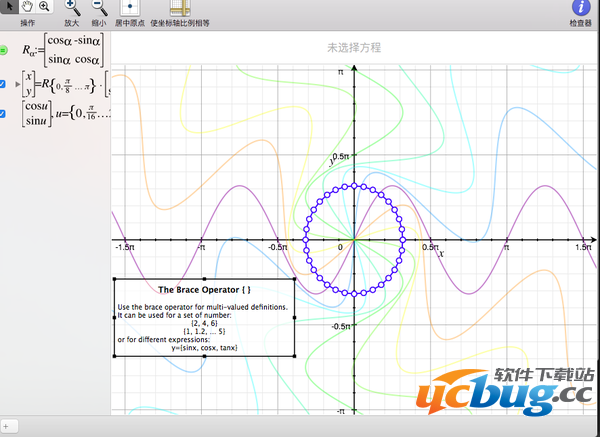Screen dimensions: 600x437
Task: Click the -0.5π label on the y axis
Action: click(340, 326)
